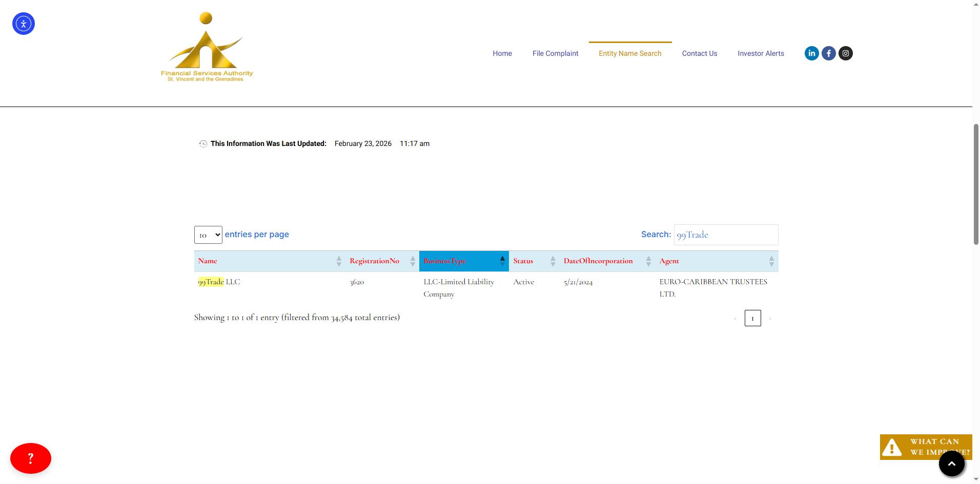Go to the Home menu item
Viewport: 980px width, 484px height.
502,53
